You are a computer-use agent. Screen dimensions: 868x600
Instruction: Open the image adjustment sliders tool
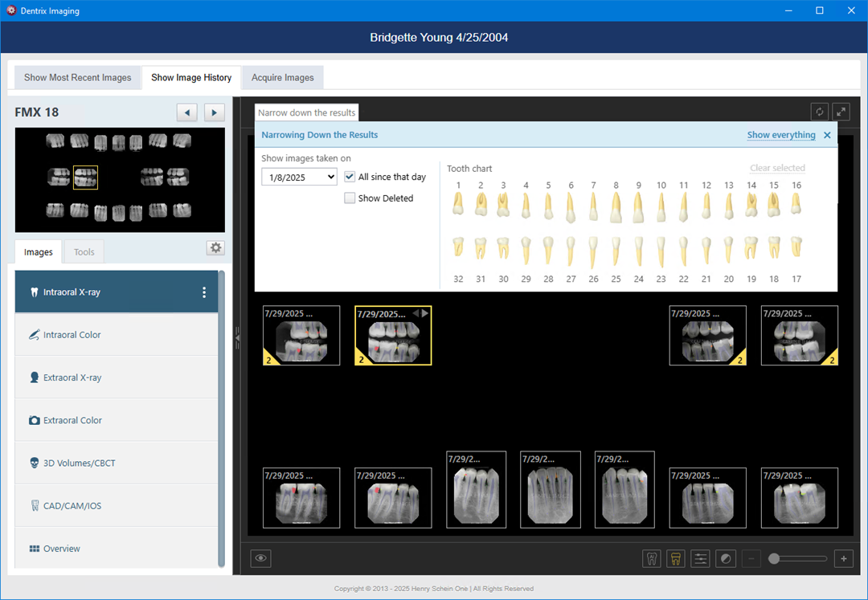click(700, 558)
